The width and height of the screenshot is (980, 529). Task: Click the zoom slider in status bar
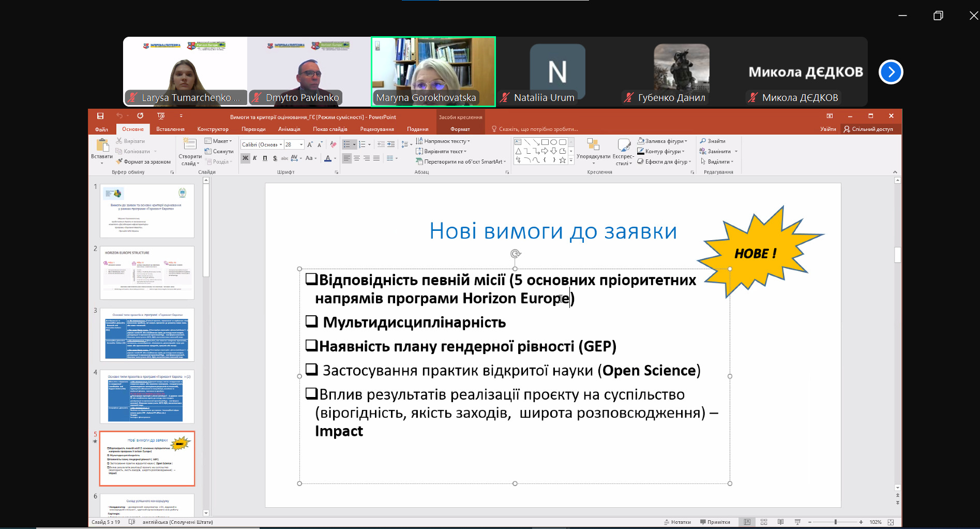click(x=835, y=522)
